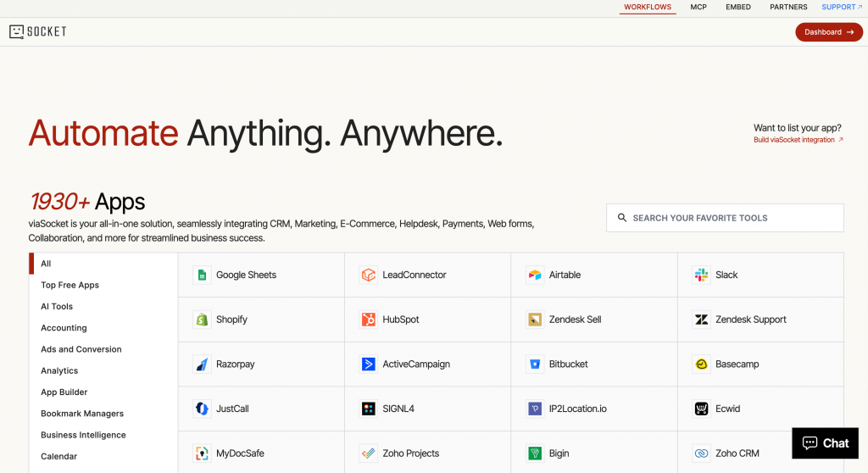The image size is (868, 473).
Task: Open the Google Sheets app name
Action: (x=247, y=275)
